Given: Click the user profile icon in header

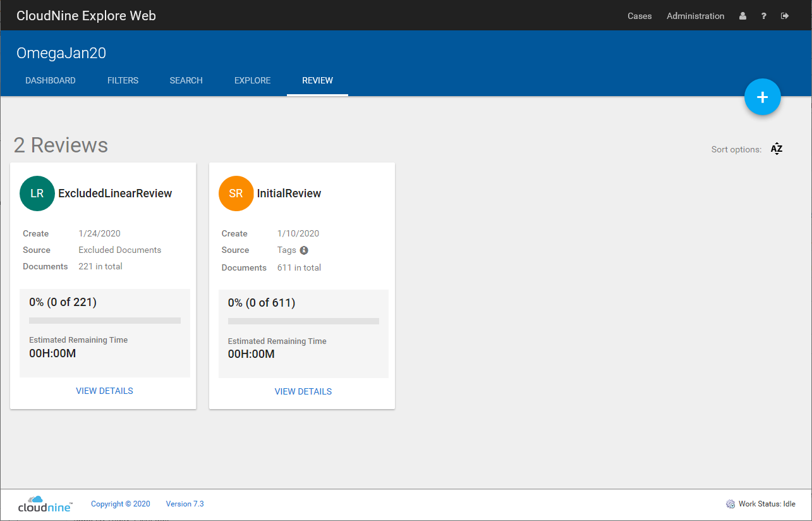Looking at the screenshot, I should (x=742, y=16).
